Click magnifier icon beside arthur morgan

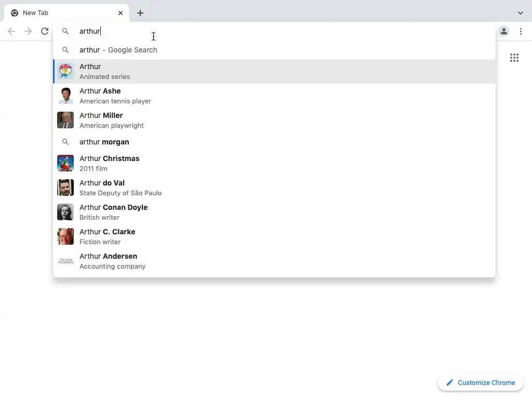pos(65,142)
